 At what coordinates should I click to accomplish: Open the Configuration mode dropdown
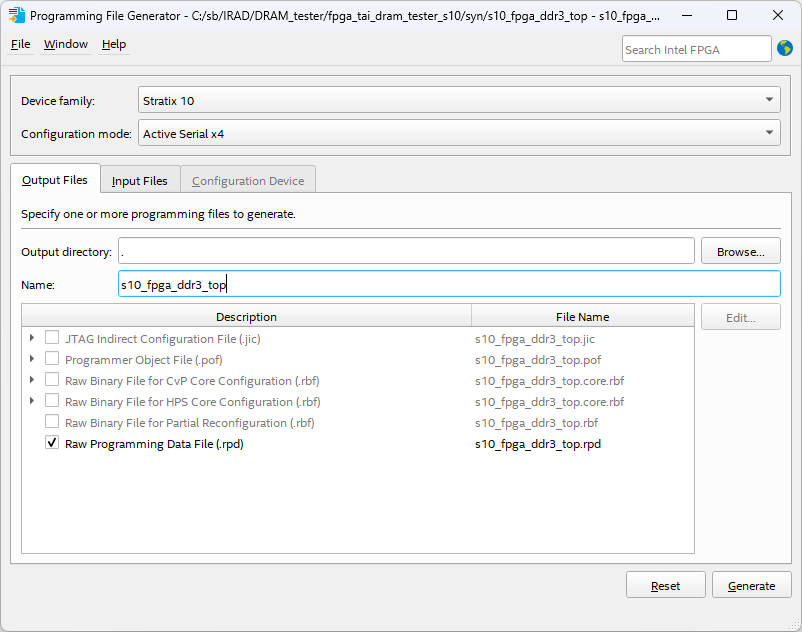tap(767, 132)
